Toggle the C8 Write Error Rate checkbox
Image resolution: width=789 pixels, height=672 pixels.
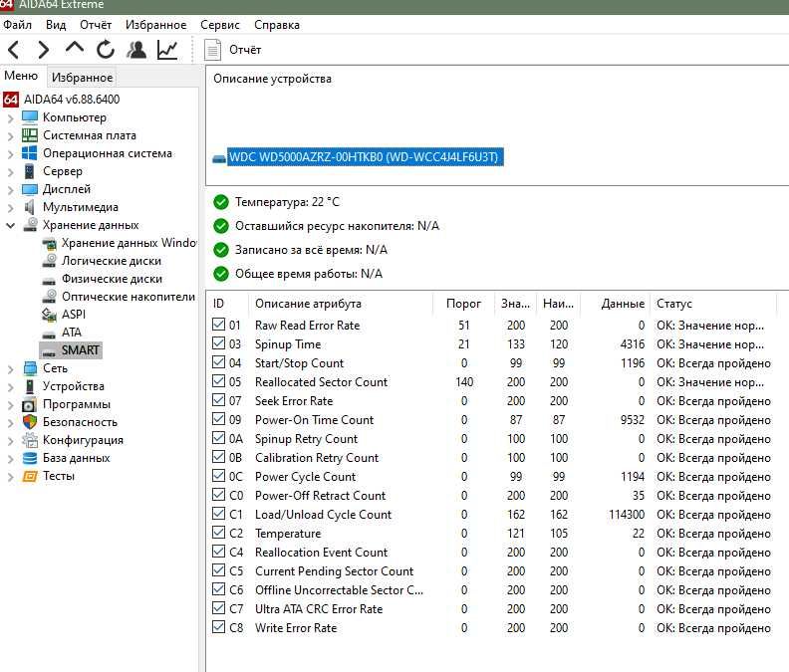pyautogui.click(x=218, y=627)
